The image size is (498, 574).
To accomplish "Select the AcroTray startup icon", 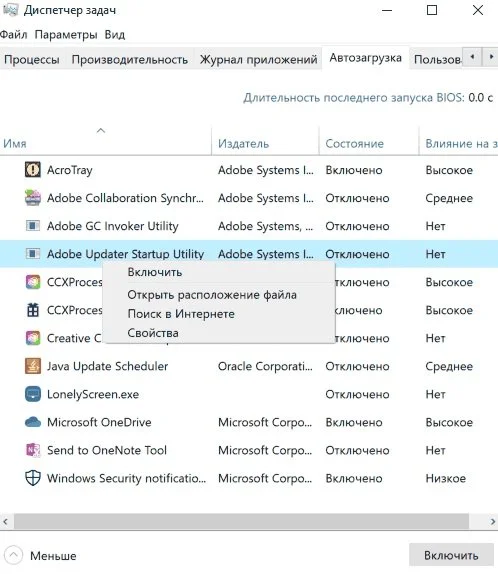I will (33, 170).
